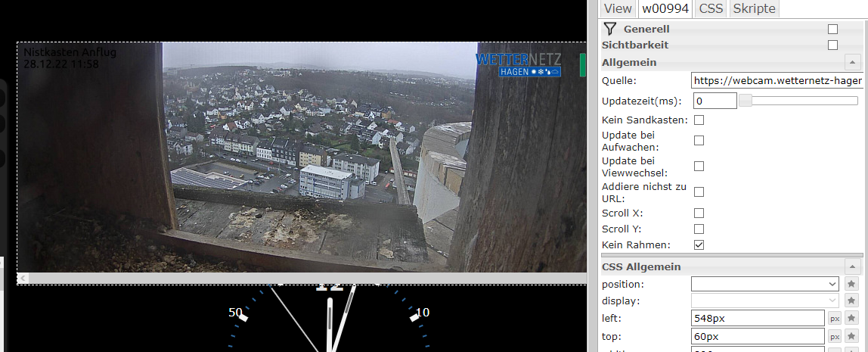Uncheck the Kein Rahmen checkbox

(x=699, y=245)
